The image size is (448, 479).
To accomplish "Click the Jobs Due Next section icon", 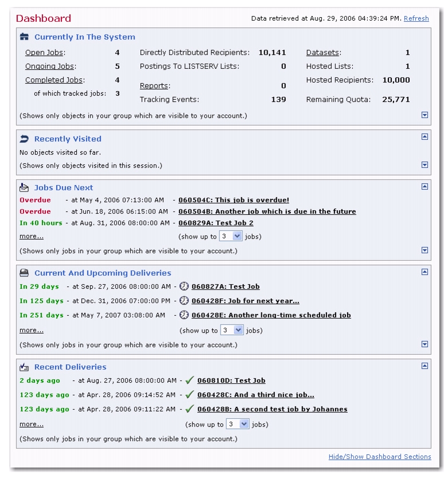I will 24,187.
